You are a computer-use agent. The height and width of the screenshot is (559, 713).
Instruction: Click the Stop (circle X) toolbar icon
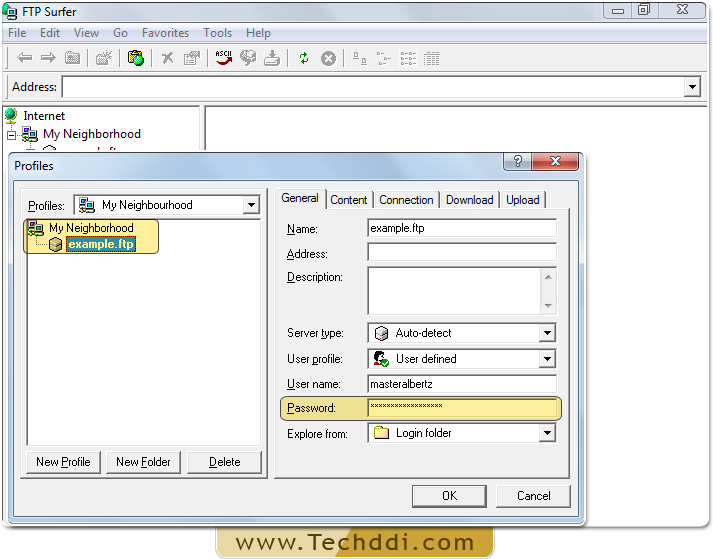tap(328, 58)
